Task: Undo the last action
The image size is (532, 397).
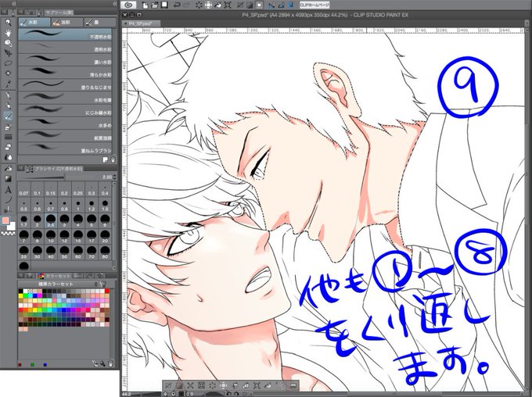Action: coord(177,5)
